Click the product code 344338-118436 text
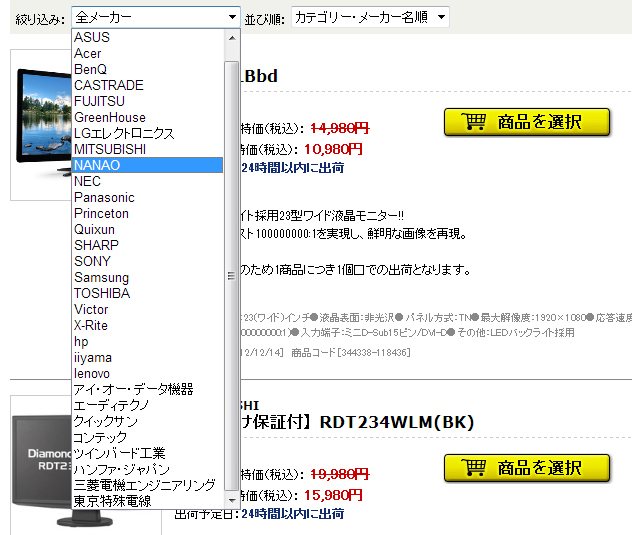Screen dimensions: 632x535 click(351, 353)
